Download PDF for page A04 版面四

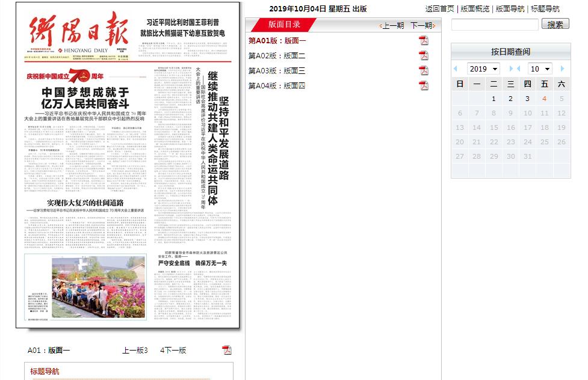click(423, 85)
